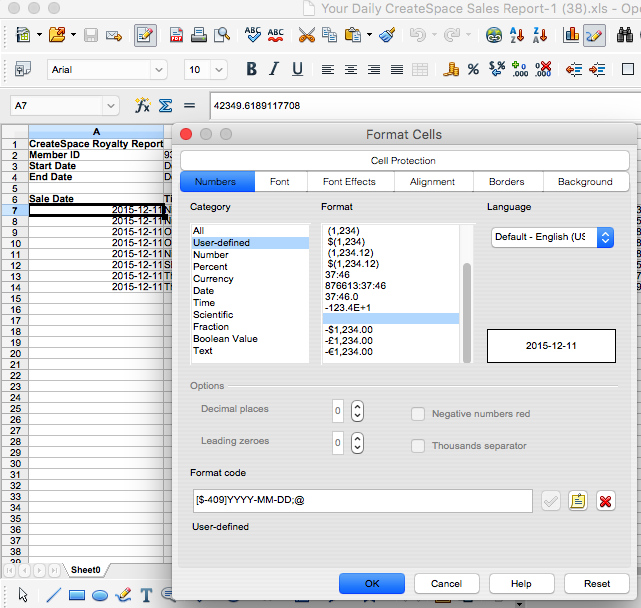The height and width of the screenshot is (608, 641).
Task: Apply percent number format from toolbar
Action: click(472, 70)
